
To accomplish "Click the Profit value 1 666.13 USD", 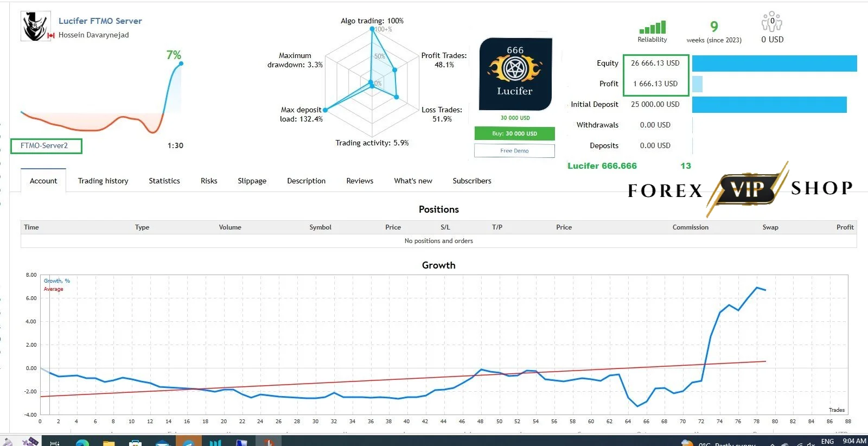I will pos(655,84).
